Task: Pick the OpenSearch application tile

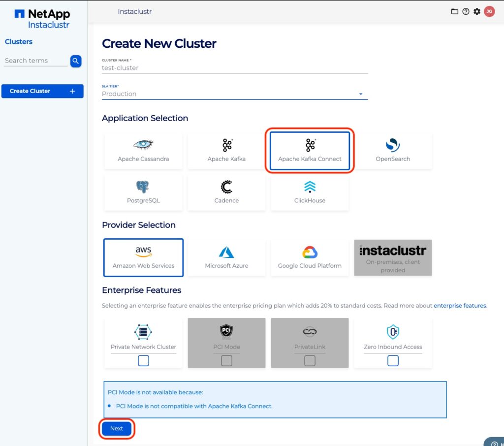Action: coord(393,151)
